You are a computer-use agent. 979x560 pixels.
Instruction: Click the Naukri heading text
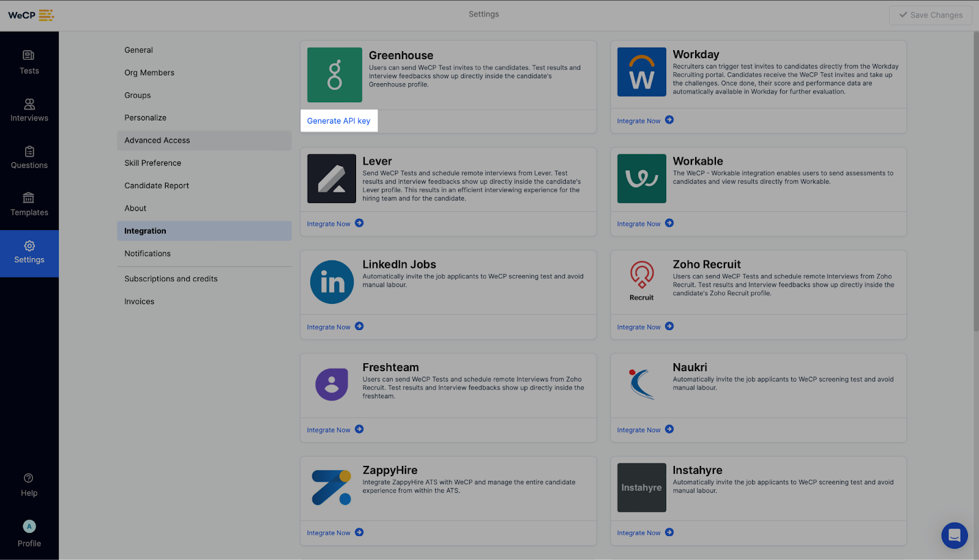pyautogui.click(x=690, y=367)
